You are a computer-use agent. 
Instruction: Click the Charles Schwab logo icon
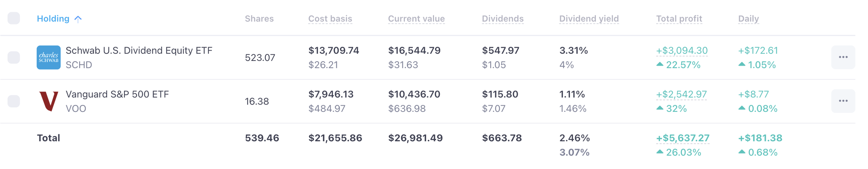pos(49,57)
